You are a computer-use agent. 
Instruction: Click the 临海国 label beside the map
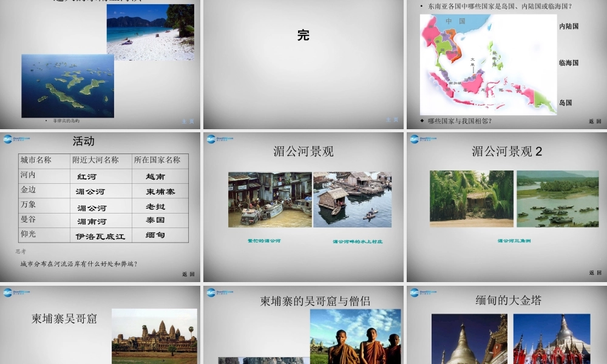569,62
